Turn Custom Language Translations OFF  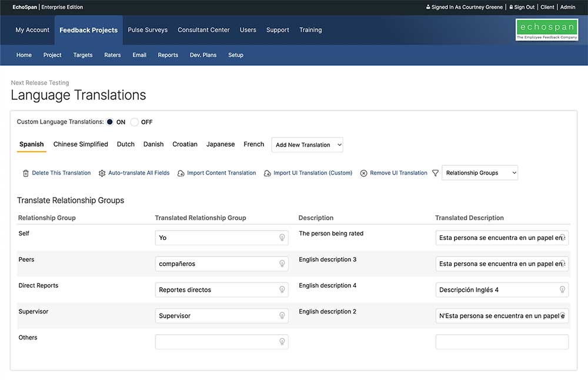[135, 122]
